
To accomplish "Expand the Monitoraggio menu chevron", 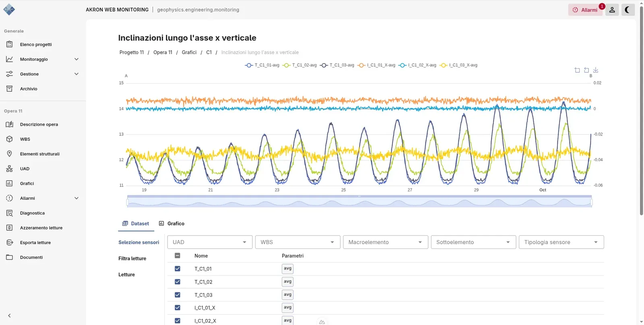I will (x=76, y=59).
